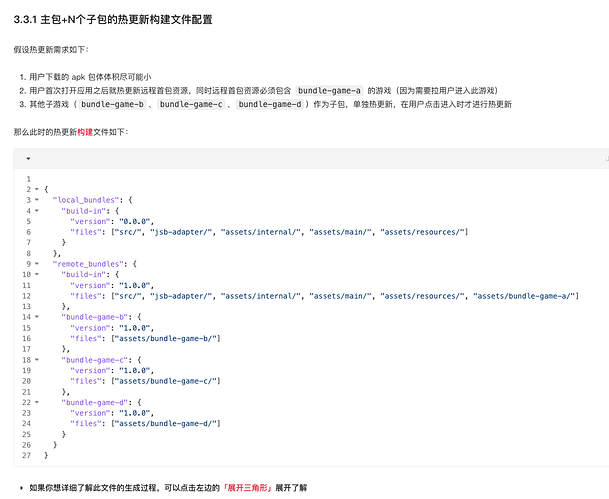The image size is (609, 499).
Task: Click the red 构建 word
Action: [85, 132]
